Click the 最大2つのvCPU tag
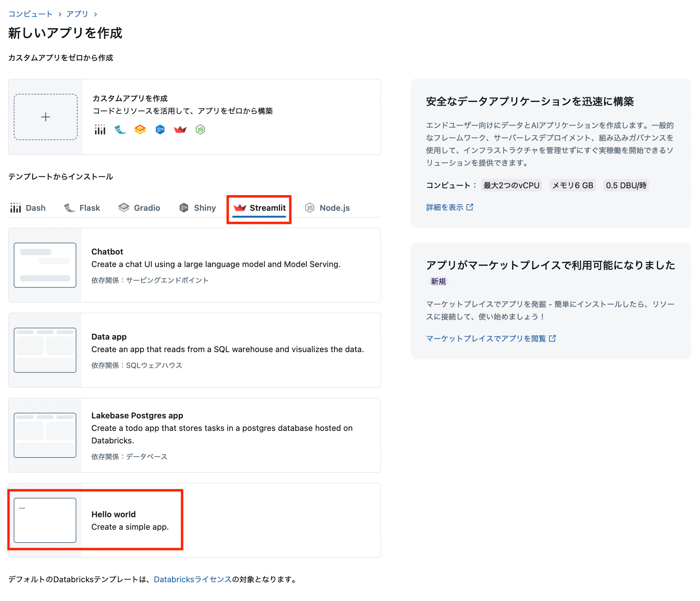The height and width of the screenshot is (601, 700). pos(511,185)
